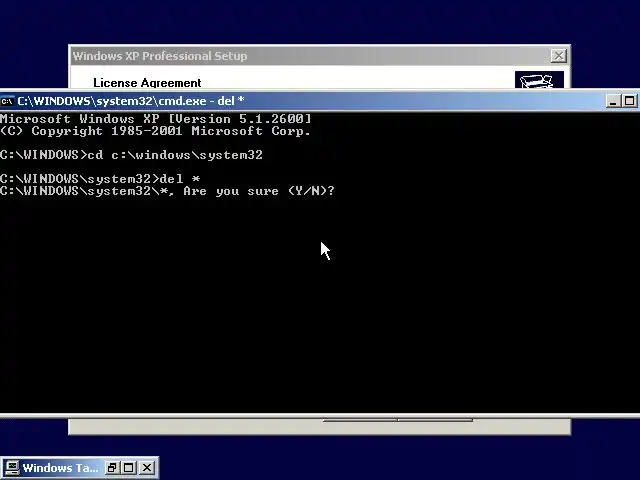
Task: Minimize the cmd.exe command prompt window
Action: pos(613,101)
